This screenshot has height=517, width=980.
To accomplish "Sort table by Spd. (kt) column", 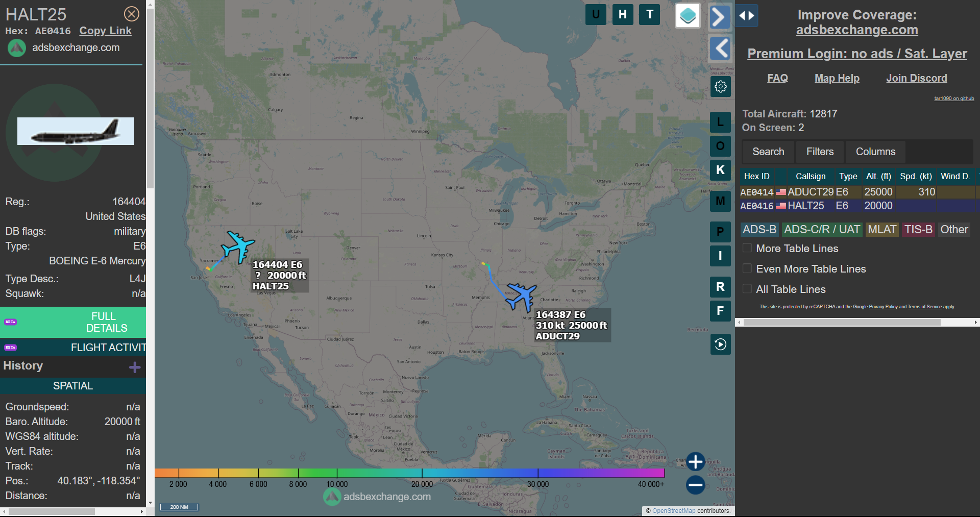I will click(916, 176).
